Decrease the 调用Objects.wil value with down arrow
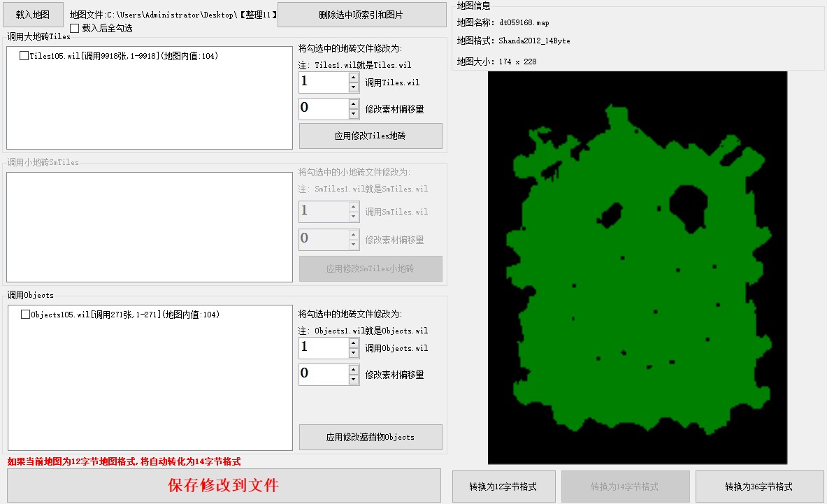This screenshot has width=827, height=504. point(354,353)
